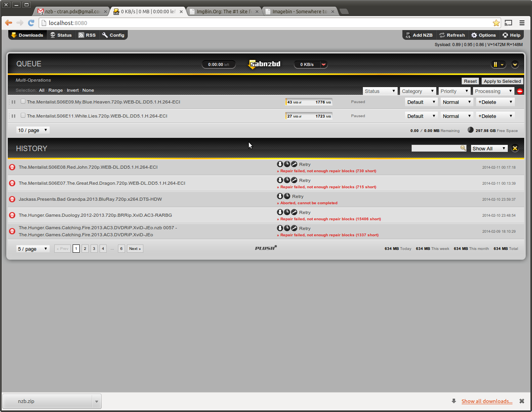Click the queue options round arrow icon

(515, 64)
